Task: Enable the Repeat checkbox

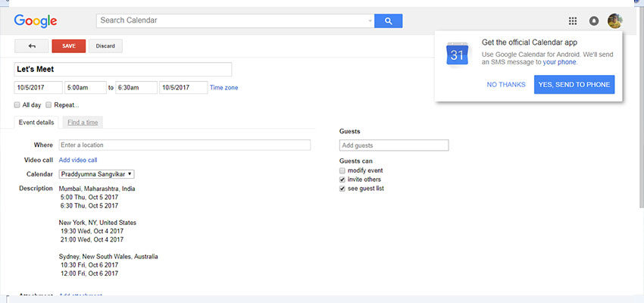Action: tap(48, 105)
